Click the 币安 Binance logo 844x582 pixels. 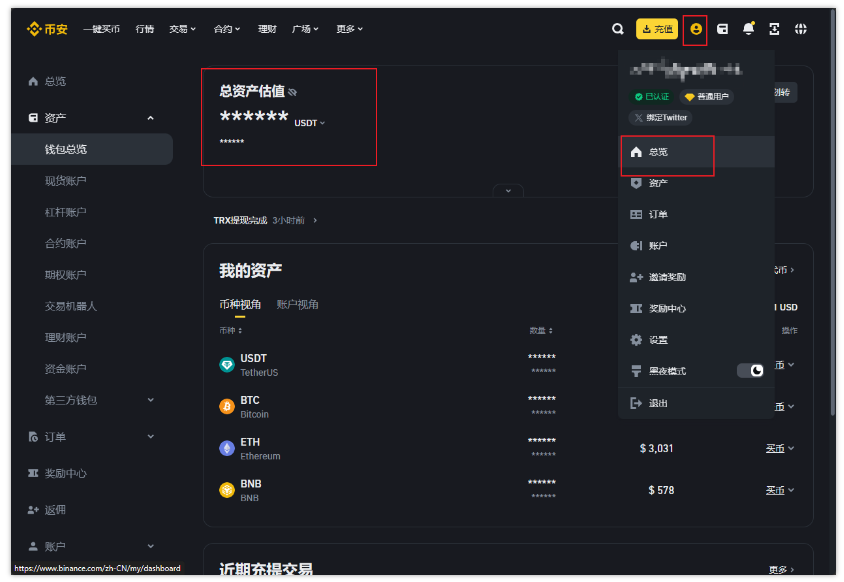(x=47, y=29)
